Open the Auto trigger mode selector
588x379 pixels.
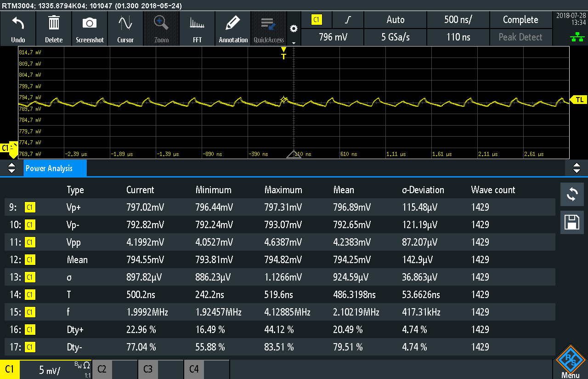[x=395, y=20]
